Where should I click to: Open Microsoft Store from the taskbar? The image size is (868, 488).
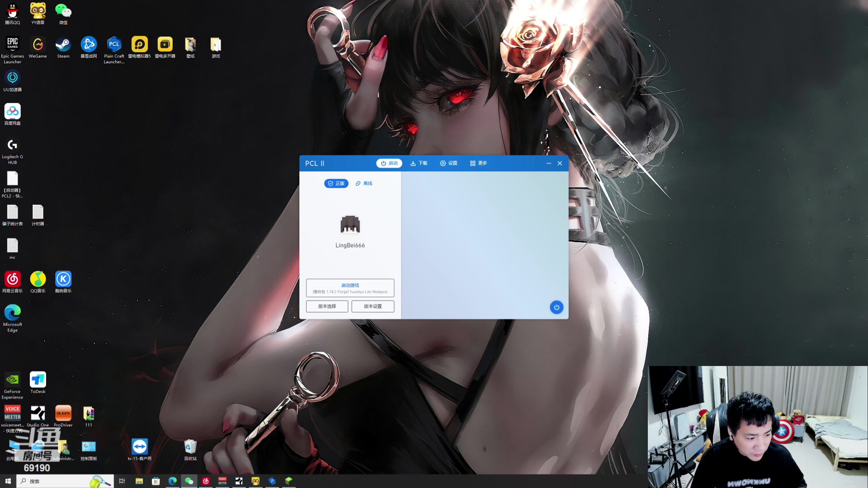click(x=156, y=481)
